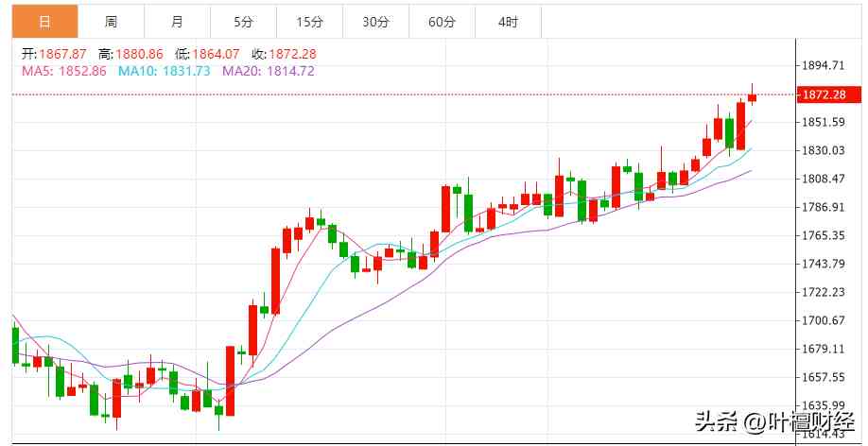Screen dimensions: 868x446
Task: Show the 30分 interval chart
Action: (375, 21)
